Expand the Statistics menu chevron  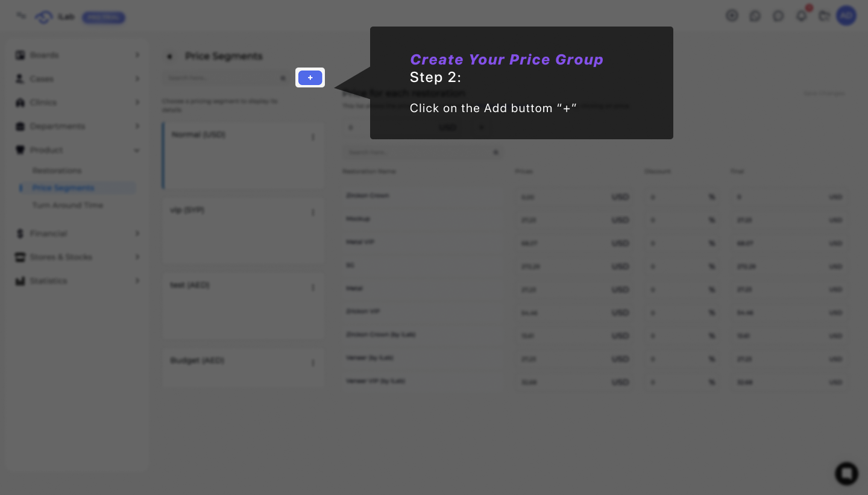(137, 281)
